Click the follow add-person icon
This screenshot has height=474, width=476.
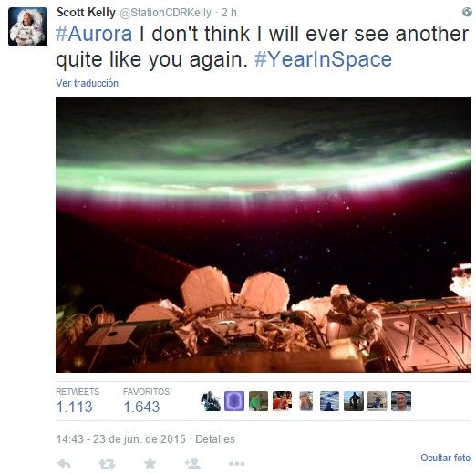coord(192,463)
